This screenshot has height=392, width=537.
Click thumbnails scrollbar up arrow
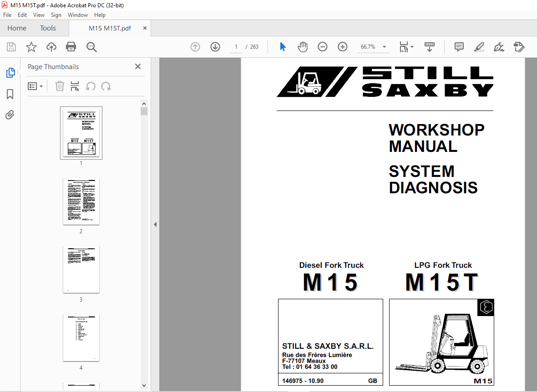click(x=144, y=104)
